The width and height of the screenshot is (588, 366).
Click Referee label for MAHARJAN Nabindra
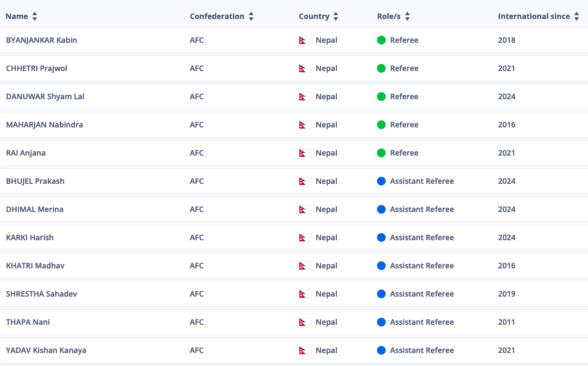point(404,125)
